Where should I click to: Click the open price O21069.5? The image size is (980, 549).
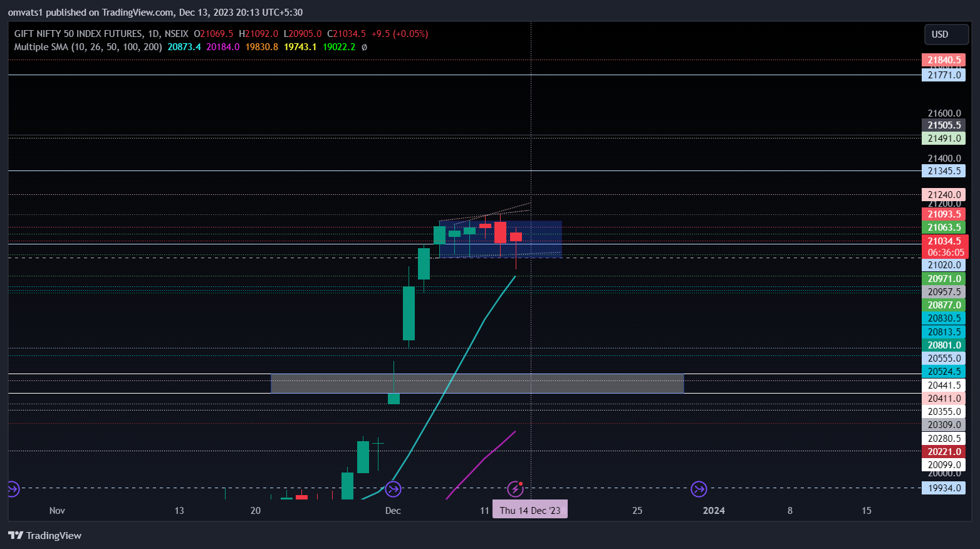click(214, 34)
